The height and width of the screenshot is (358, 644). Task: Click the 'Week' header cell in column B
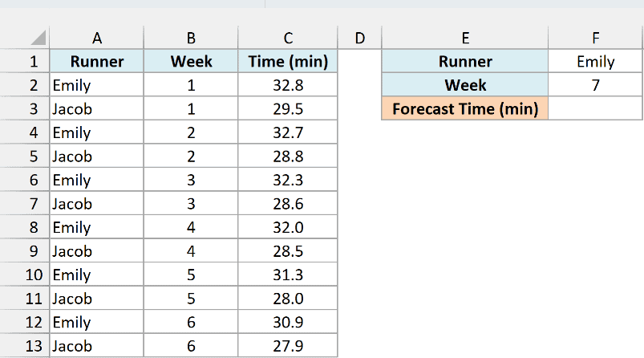pyautogui.click(x=191, y=61)
